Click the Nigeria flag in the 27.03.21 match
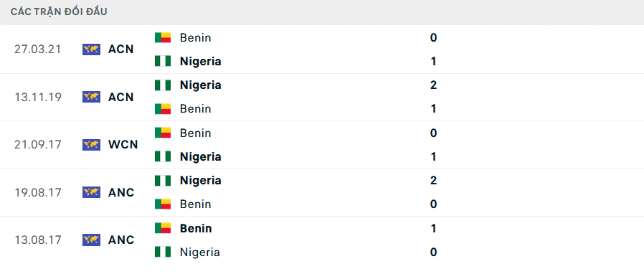The image size is (644, 274). 163,61
